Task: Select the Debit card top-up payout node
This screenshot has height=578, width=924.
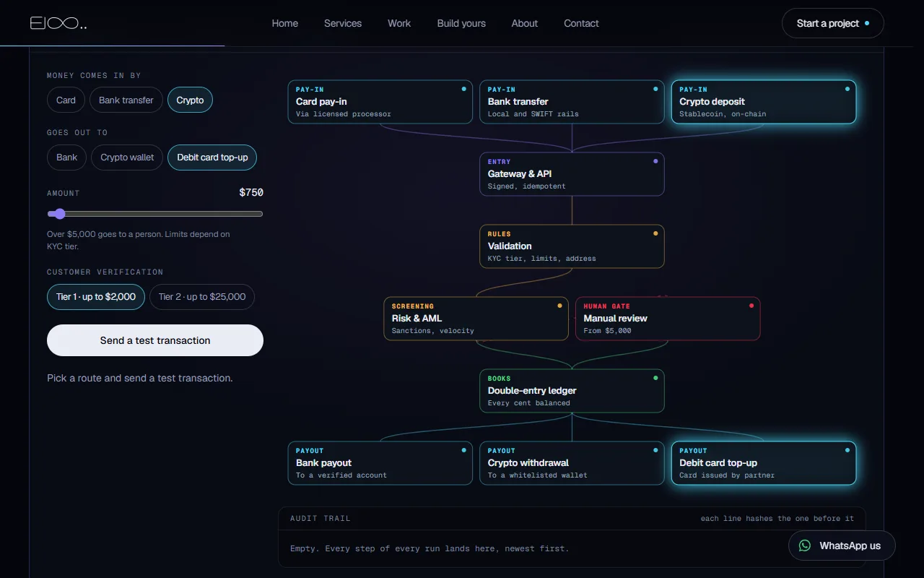Action: point(764,463)
